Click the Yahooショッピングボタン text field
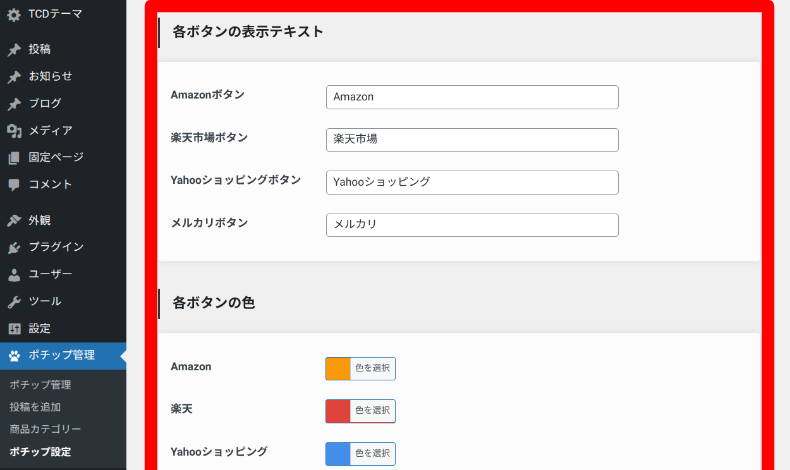The width and height of the screenshot is (790, 470). (x=472, y=182)
